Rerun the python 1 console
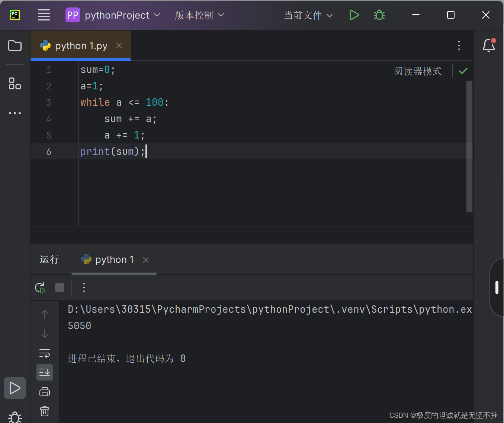Screen dimensions: 504x423 (x=40, y=287)
